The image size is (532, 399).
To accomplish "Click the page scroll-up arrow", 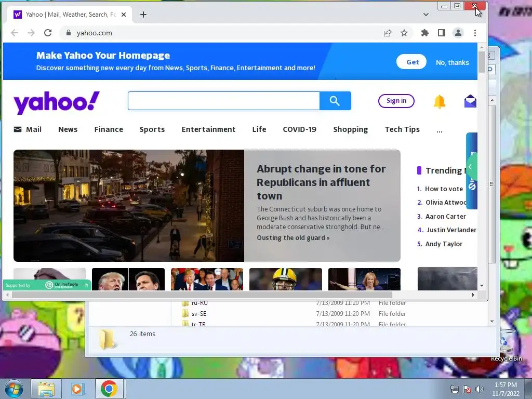I will (x=482, y=47).
